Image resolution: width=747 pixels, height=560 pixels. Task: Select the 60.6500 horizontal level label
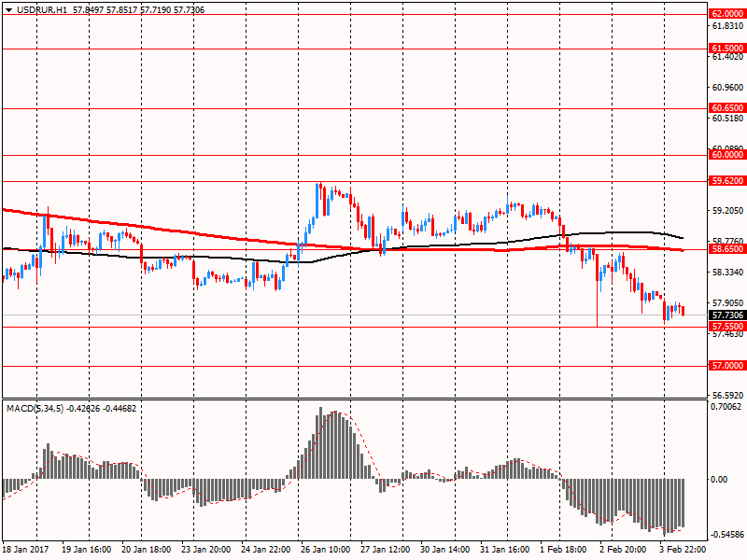point(726,108)
